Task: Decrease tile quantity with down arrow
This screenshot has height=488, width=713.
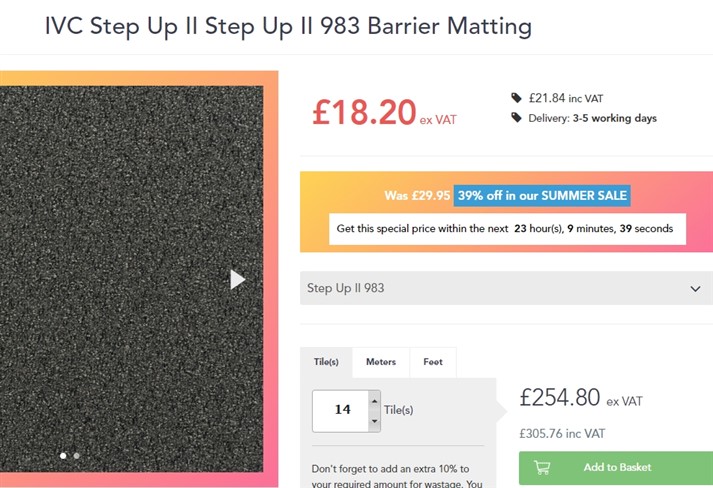Action: [375, 421]
